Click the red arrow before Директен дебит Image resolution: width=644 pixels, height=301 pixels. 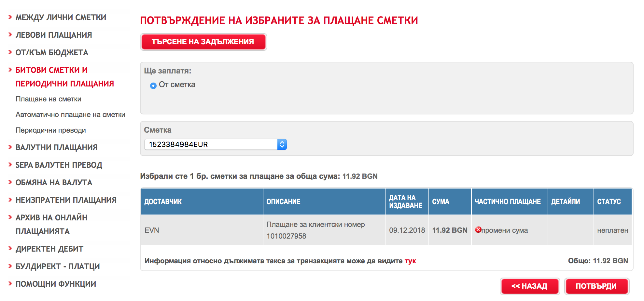[x=10, y=249]
